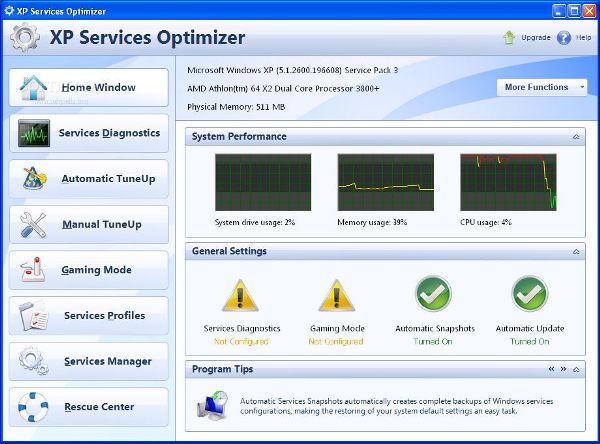Click the Program Tips header title

(x=222, y=369)
